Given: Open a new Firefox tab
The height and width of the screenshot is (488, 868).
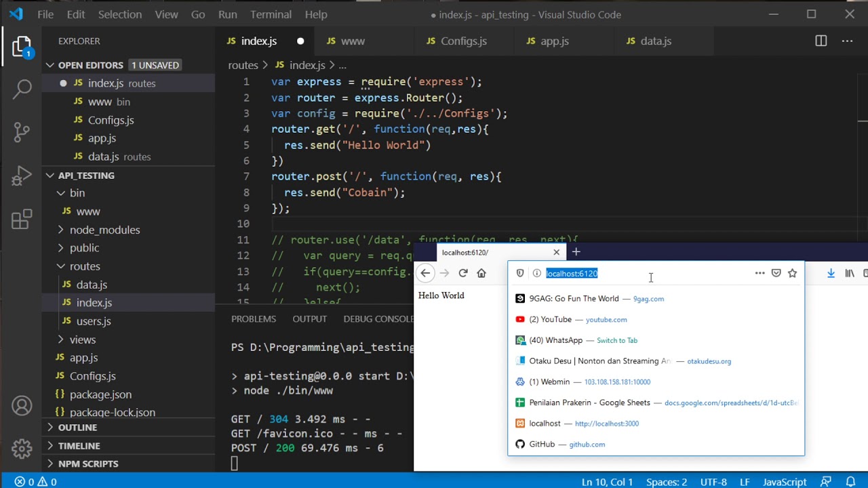Looking at the screenshot, I should 576,252.
